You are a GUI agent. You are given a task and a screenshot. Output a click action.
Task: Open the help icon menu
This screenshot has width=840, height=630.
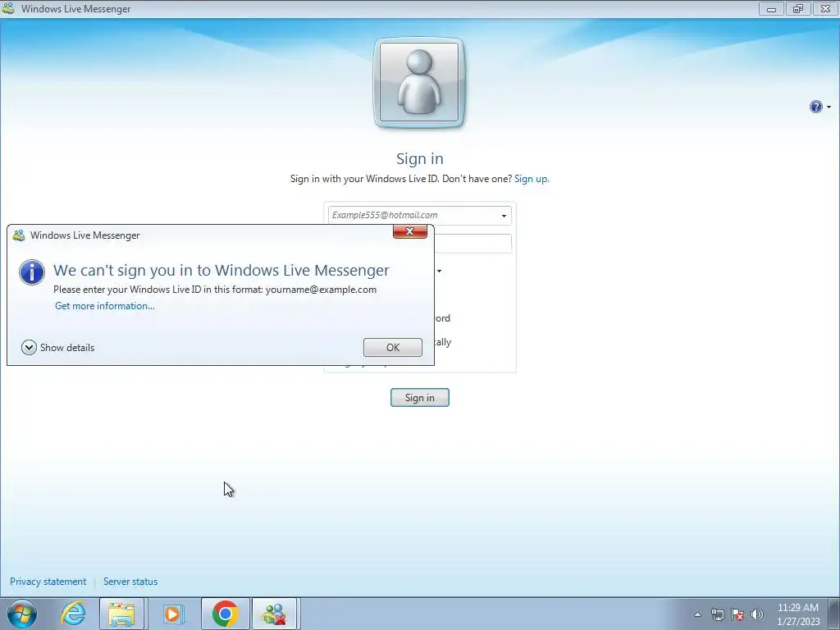pos(815,107)
